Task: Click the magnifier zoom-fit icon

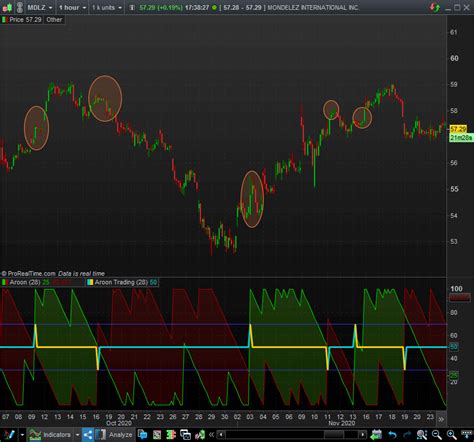Action: click(x=422, y=435)
